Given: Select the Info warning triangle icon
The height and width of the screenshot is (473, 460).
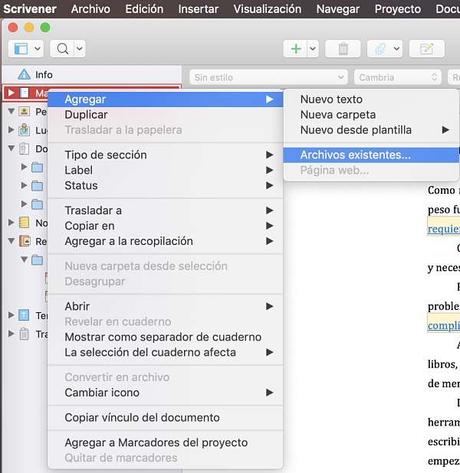Looking at the screenshot, I should 24,74.
